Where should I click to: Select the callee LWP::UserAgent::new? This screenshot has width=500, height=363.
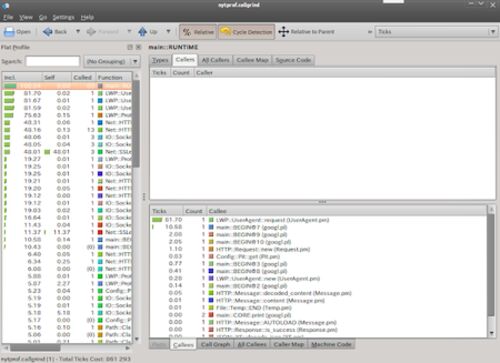[x=318, y=279]
